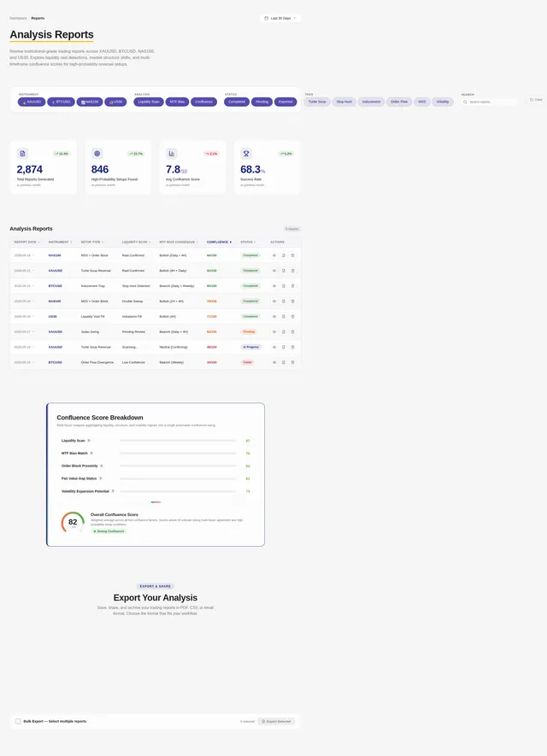Viewport: 547px width, 756px height.
Task: Sort the table by the Report Date header
Action: [26, 242]
